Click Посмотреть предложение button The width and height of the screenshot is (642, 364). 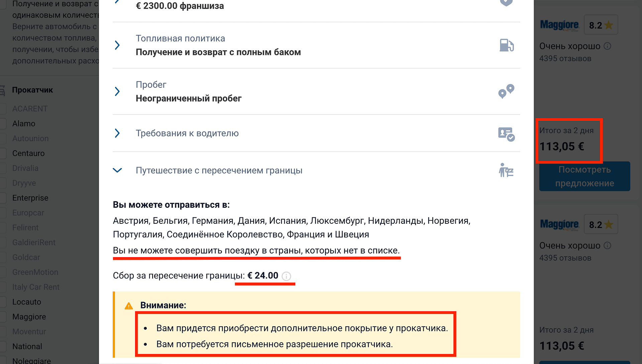click(584, 176)
